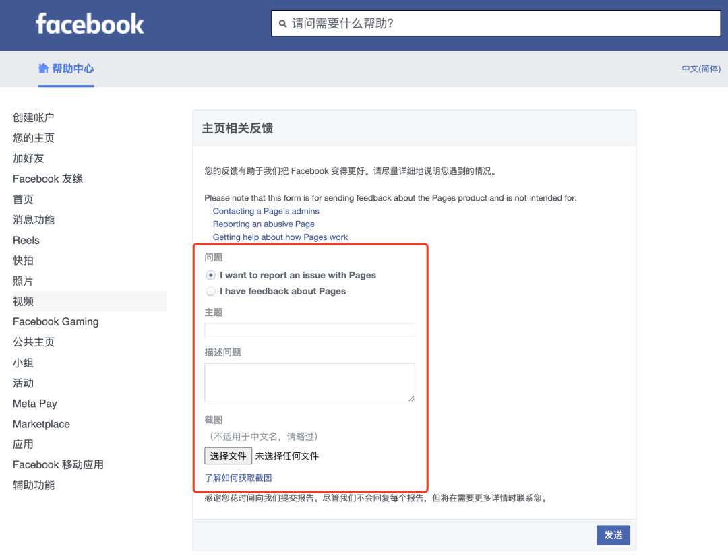Open 您的主页 in the sidebar
The height and width of the screenshot is (560, 728).
(x=34, y=138)
